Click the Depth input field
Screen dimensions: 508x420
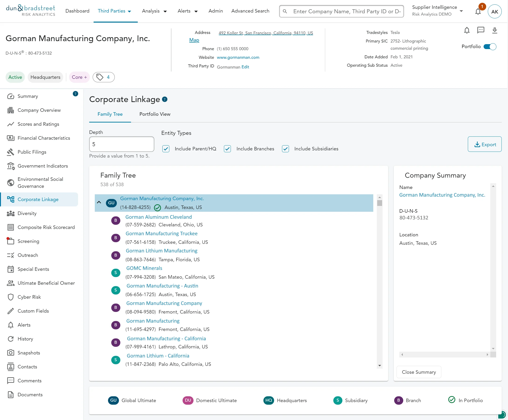[x=121, y=144]
